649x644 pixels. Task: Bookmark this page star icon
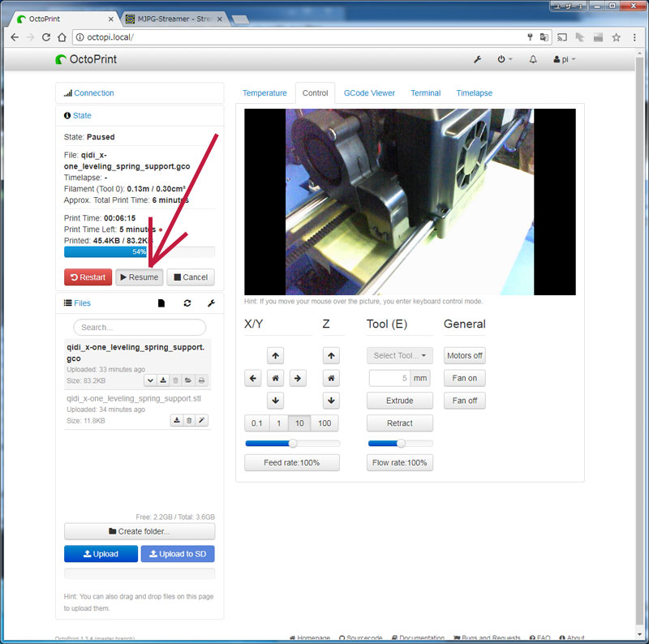[x=617, y=37]
